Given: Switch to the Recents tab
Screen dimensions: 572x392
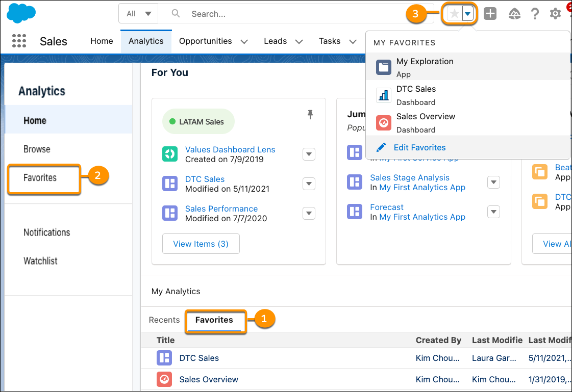Looking at the screenshot, I should click(164, 320).
